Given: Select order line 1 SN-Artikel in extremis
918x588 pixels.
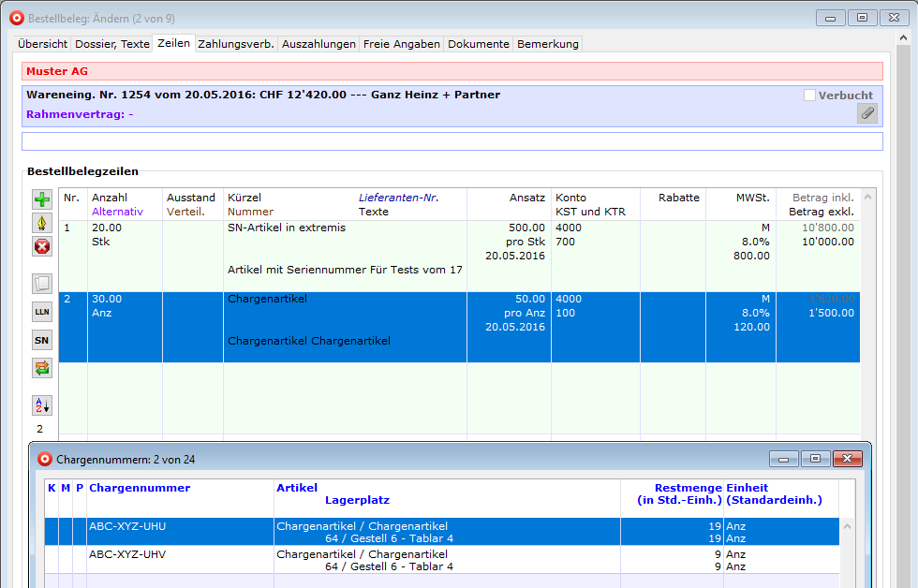Looking at the screenshot, I should pyautogui.click(x=287, y=228).
